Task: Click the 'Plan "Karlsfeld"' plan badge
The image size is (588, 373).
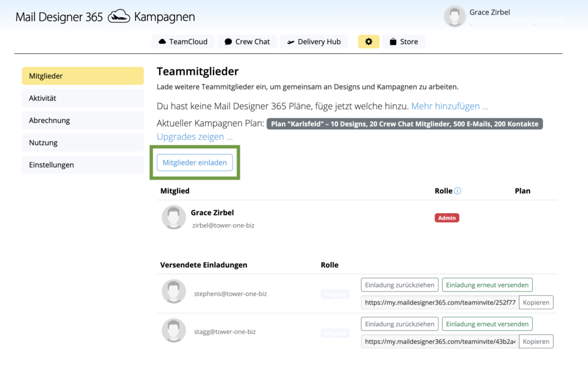Action: (x=405, y=124)
